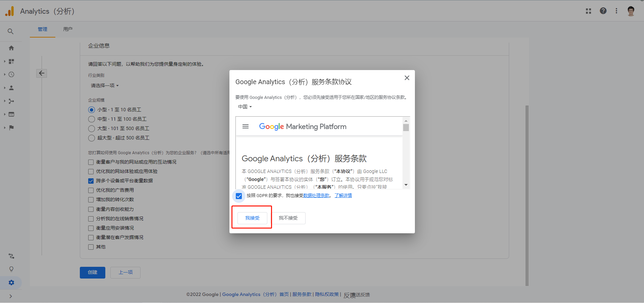The height and width of the screenshot is (303, 644).
Task: Open hamburger menu in Marketing Platform frame
Action: click(246, 126)
